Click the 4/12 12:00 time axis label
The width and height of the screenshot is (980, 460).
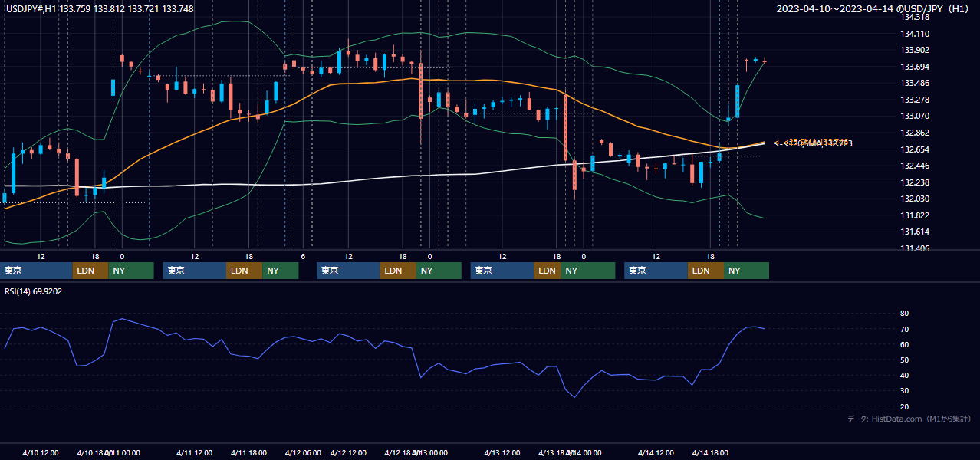point(348,453)
